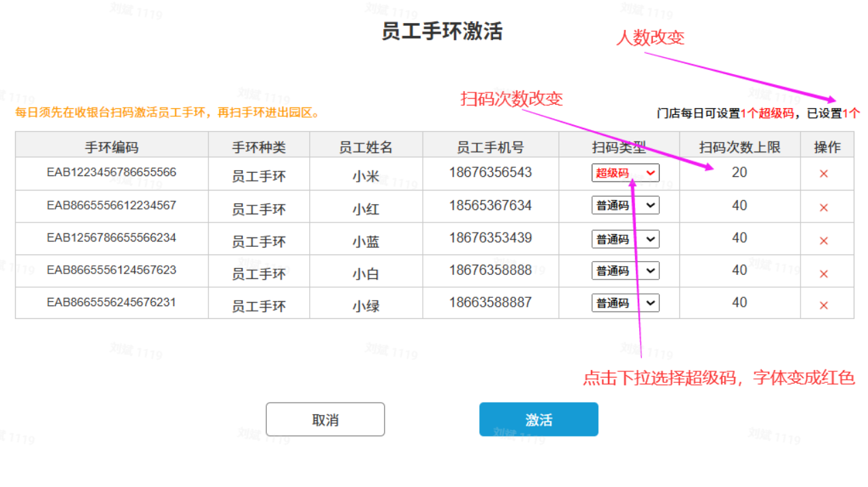868x487 pixels.
Task: Click phone number 18676358888
Action: point(490,271)
